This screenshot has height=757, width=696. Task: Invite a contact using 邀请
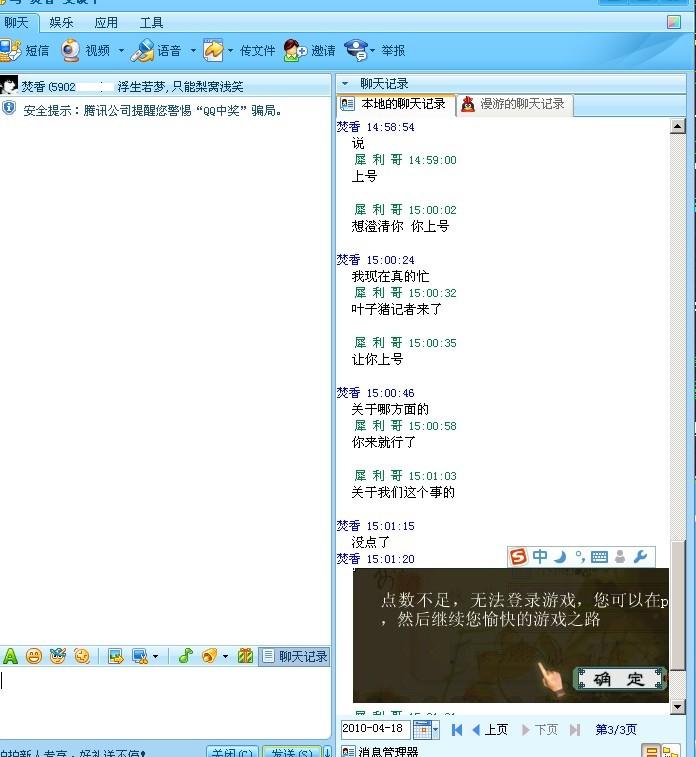pyautogui.click(x=310, y=50)
